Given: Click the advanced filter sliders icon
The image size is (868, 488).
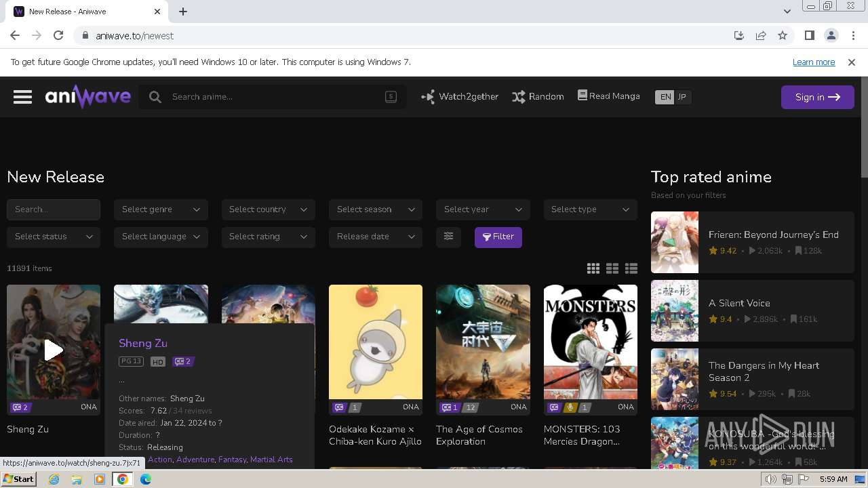Looking at the screenshot, I should click(x=448, y=237).
